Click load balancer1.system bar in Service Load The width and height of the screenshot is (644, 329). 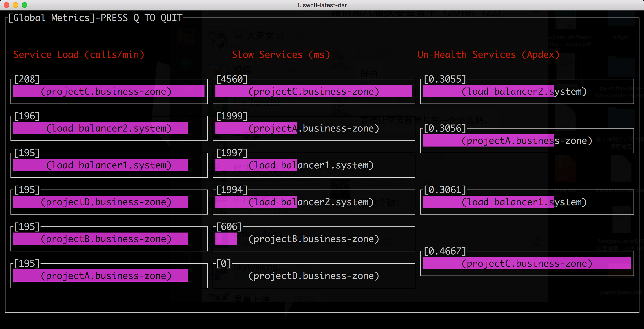100,165
